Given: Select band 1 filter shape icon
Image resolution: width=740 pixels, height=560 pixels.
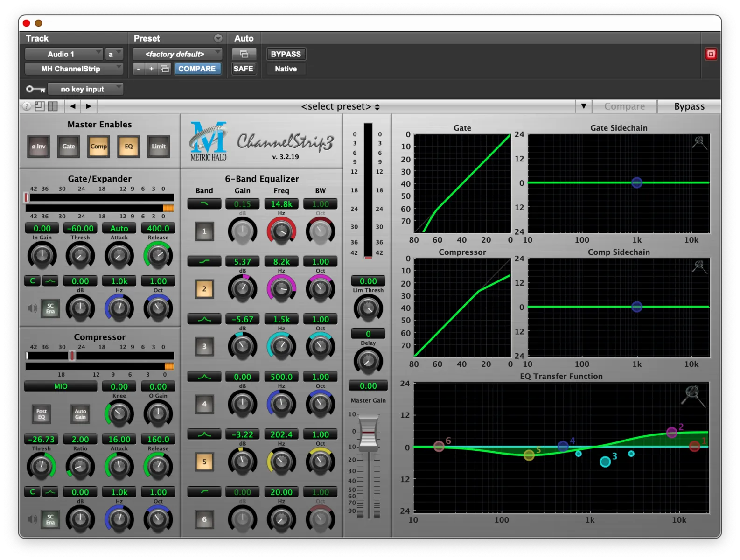Looking at the screenshot, I should [204, 204].
